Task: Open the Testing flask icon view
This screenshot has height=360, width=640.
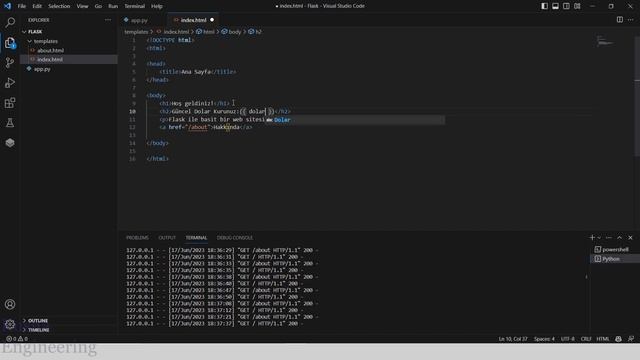Action: 10,122
